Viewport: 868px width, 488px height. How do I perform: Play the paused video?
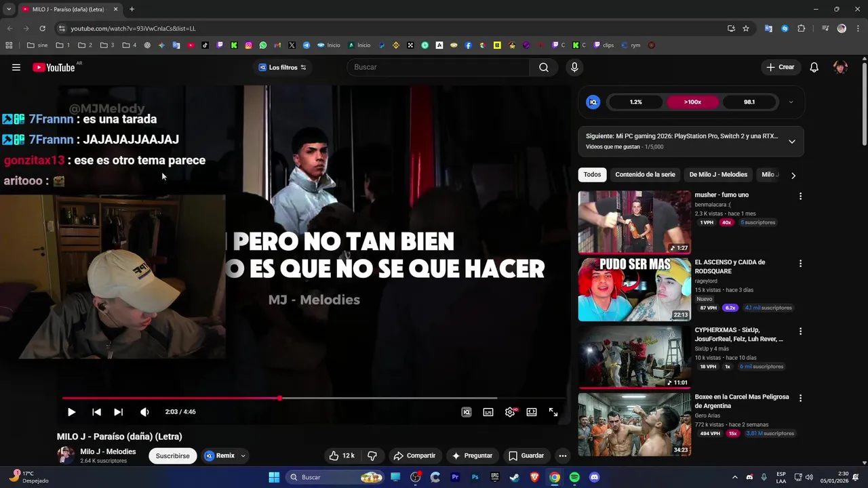point(71,412)
